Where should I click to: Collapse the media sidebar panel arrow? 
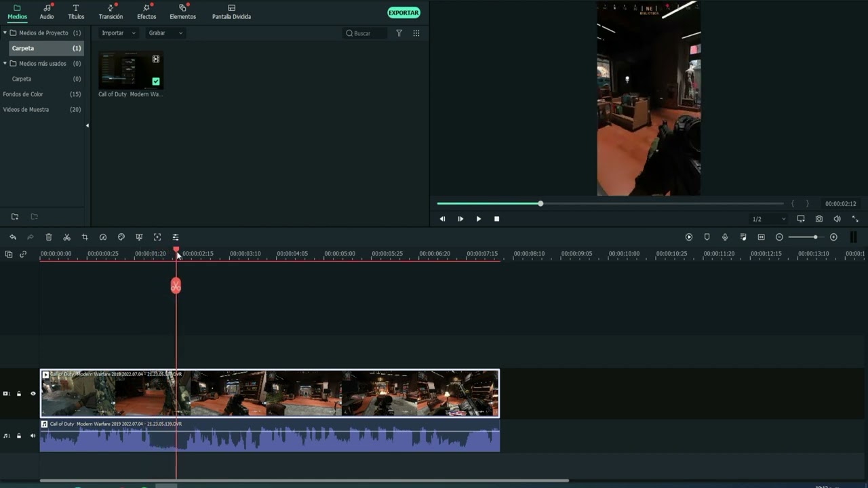87,125
